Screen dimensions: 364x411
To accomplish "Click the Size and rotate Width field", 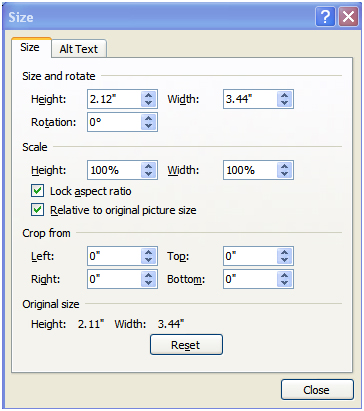I will pos(250,99).
